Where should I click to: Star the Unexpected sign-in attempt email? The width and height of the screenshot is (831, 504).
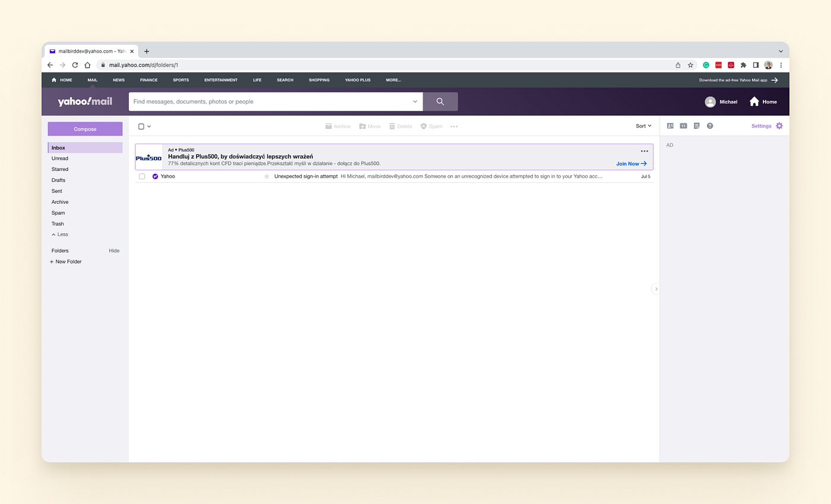click(x=267, y=176)
